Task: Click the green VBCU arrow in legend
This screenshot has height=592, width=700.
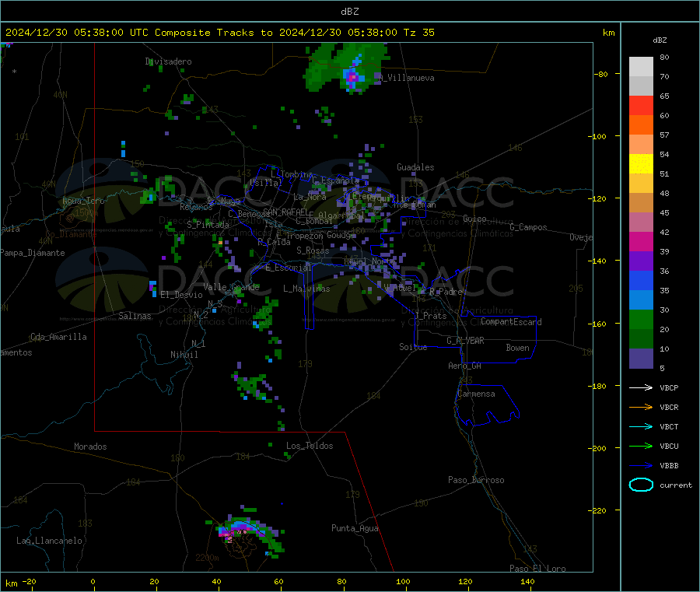Action: 641,446
